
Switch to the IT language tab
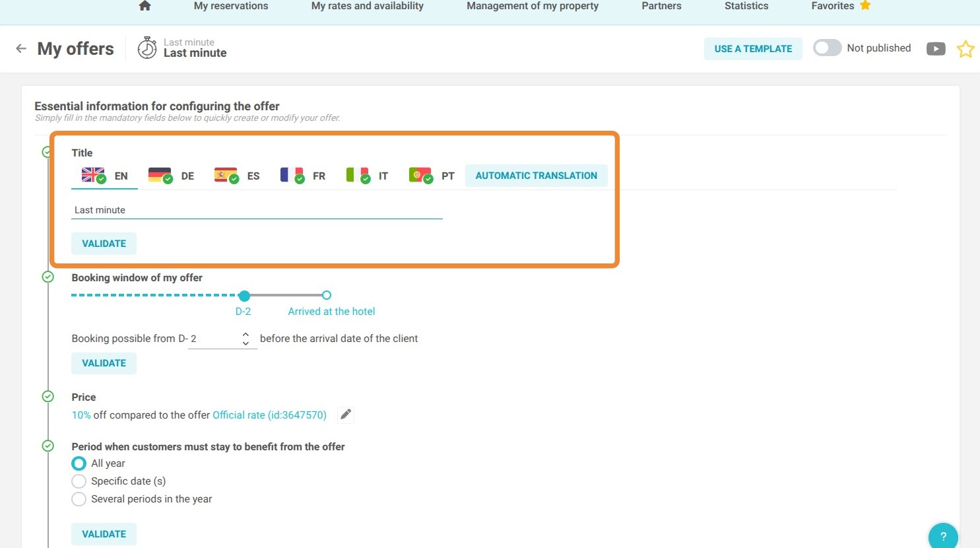coord(367,176)
